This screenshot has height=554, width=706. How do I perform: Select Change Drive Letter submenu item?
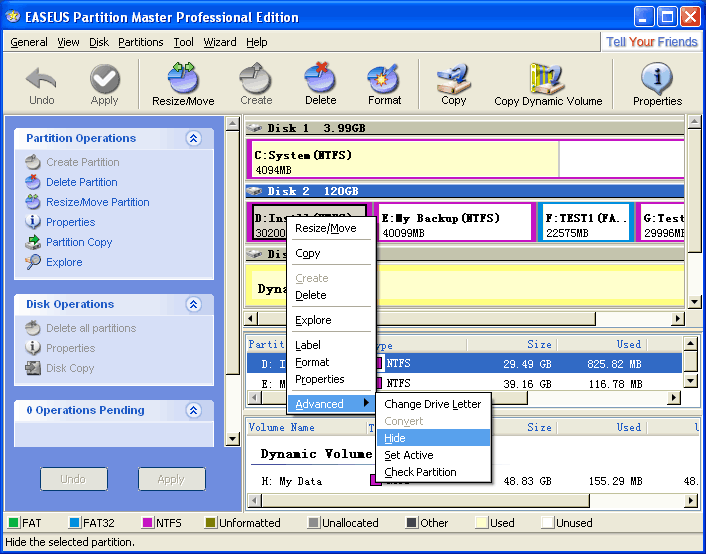(x=433, y=404)
